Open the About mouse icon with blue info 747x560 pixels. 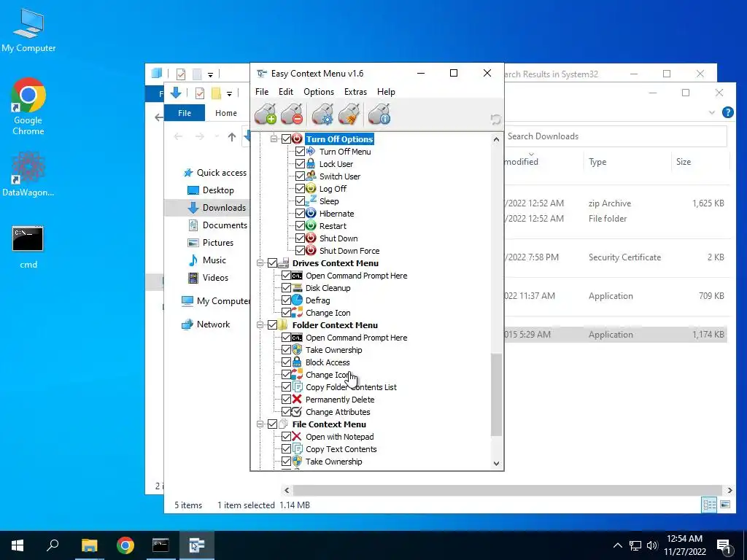coord(379,114)
